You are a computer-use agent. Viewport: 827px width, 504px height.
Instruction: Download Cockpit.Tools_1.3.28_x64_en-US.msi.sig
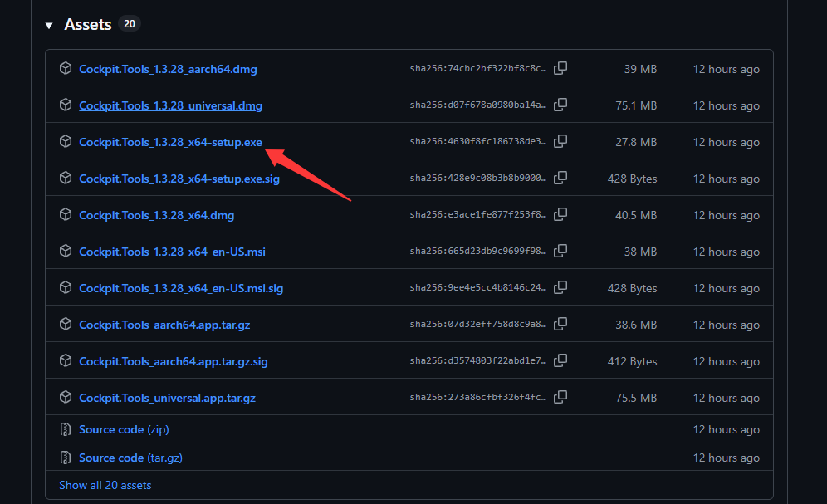tap(181, 288)
